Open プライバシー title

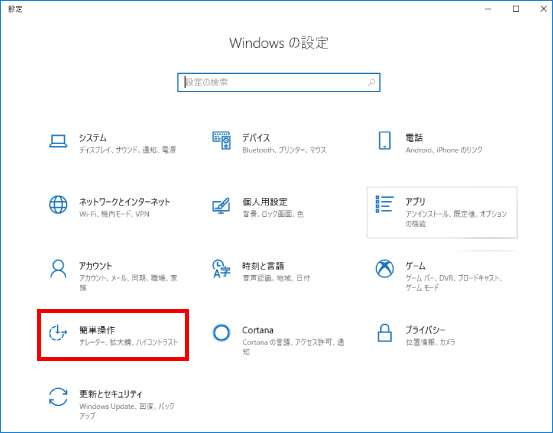click(x=425, y=330)
